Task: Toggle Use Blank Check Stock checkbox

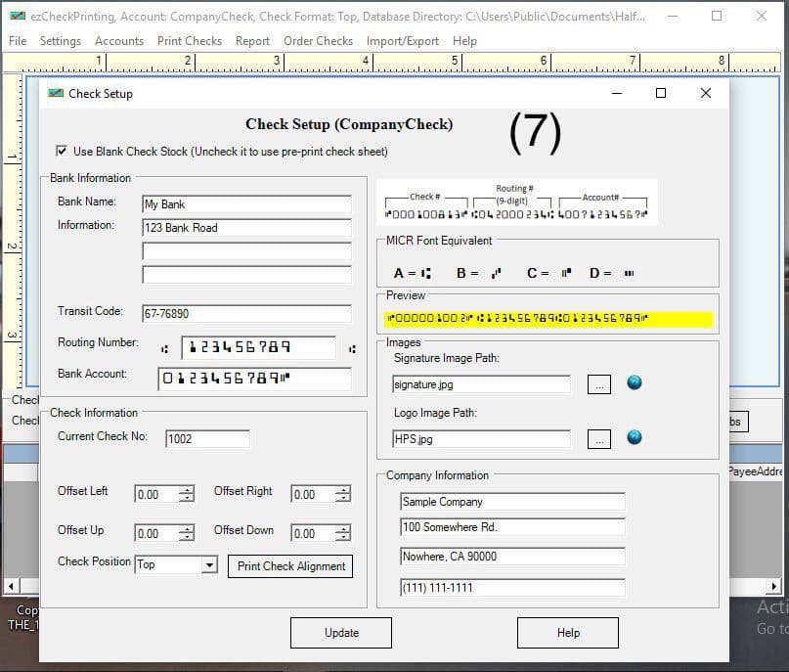Action: pos(62,152)
